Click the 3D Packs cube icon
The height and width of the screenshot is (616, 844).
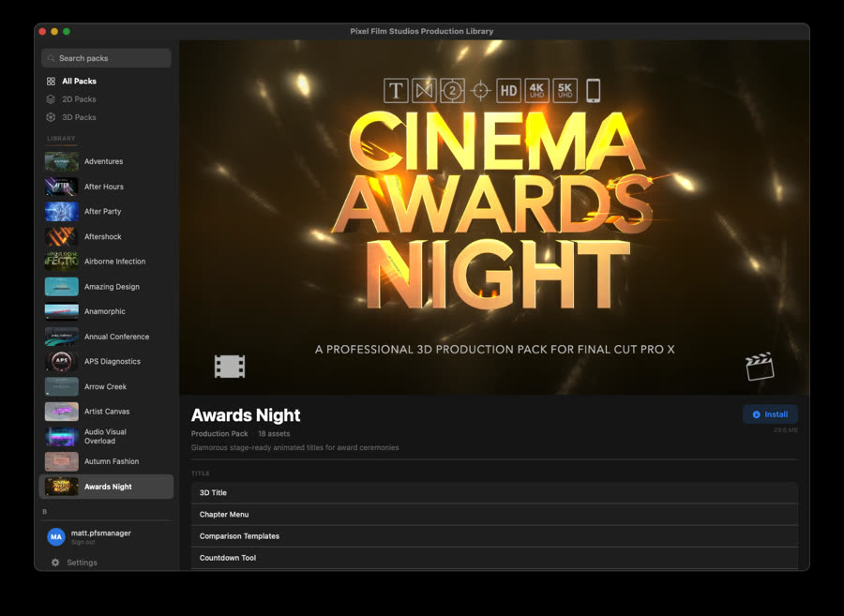click(52, 117)
